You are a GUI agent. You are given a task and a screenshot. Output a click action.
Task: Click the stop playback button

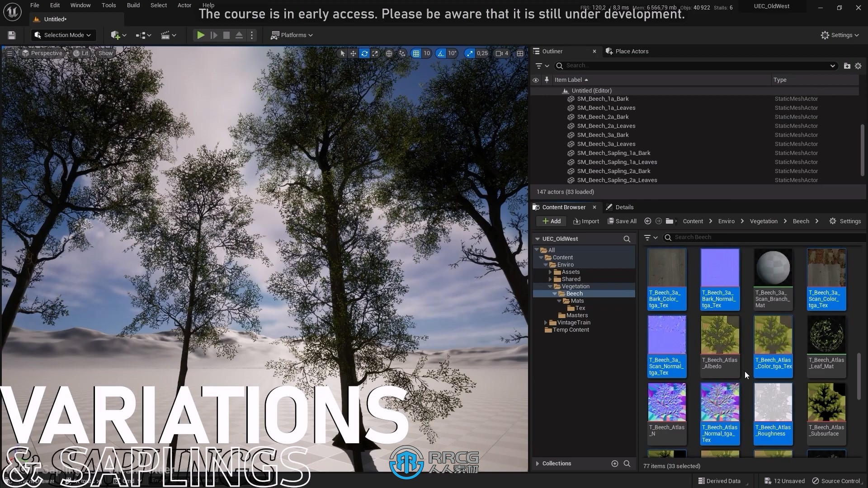tap(226, 35)
